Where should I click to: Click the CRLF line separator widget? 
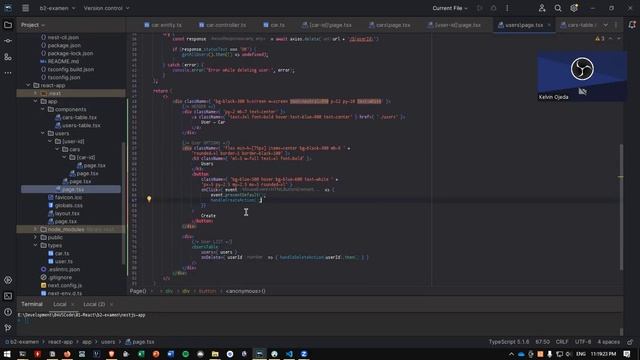pos(562,342)
